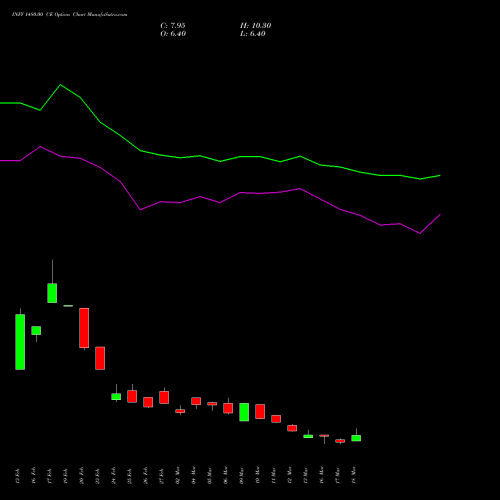Select the low value 'L: 6.40'
The height and width of the screenshot is (500, 500).
click(x=253, y=34)
